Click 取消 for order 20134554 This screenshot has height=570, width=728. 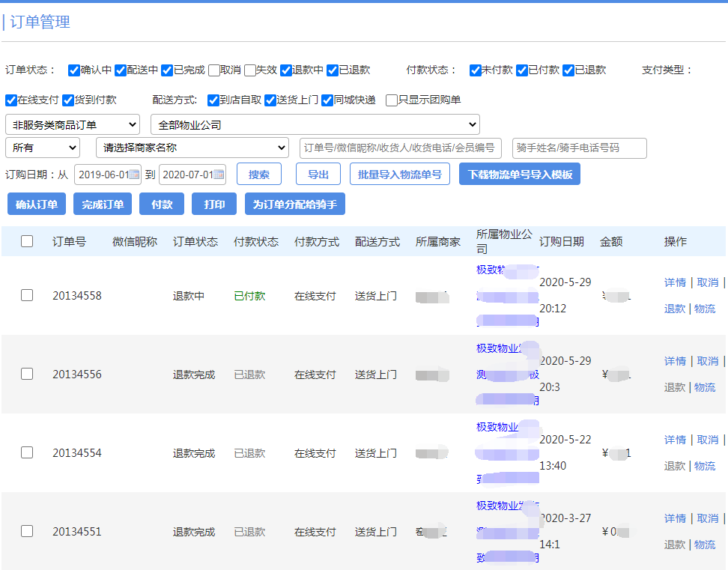pyautogui.click(x=708, y=440)
